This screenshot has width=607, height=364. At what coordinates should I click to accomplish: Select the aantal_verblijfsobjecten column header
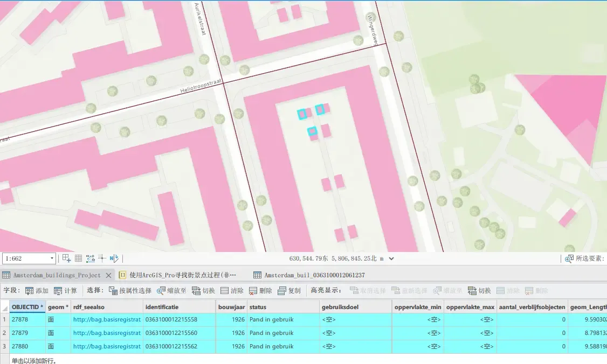pyautogui.click(x=532, y=307)
